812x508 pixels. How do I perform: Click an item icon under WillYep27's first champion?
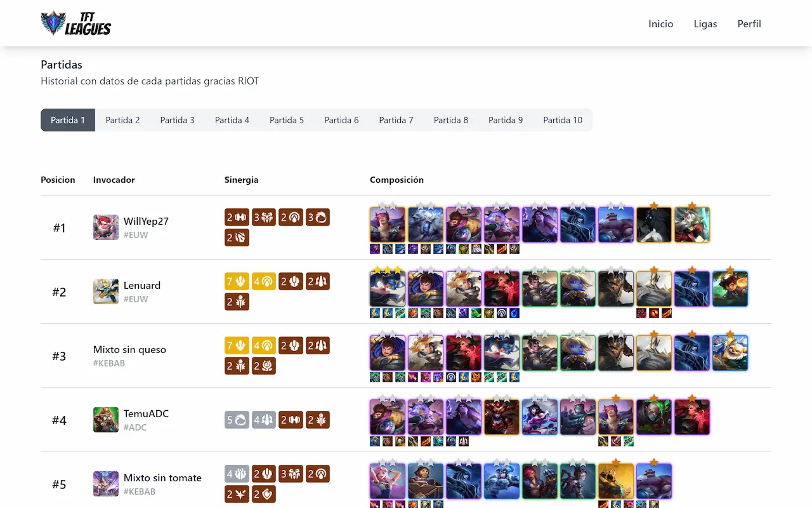pos(374,249)
